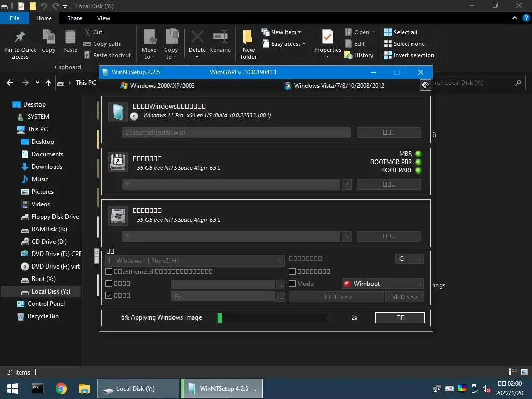
Task: Click the E:\sources\install.wim path field
Action: pyautogui.click(x=236, y=132)
